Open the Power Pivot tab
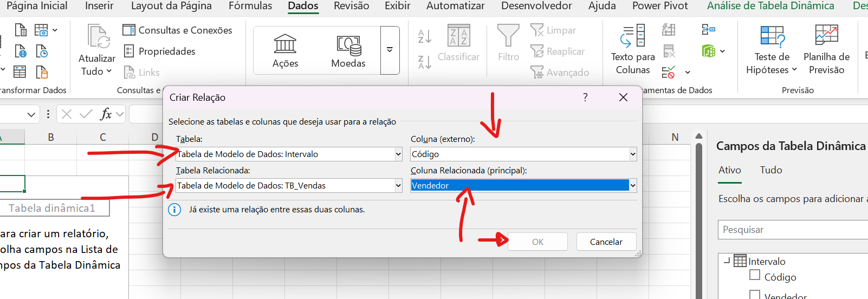Viewport: 868px width, 299px height. pos(660,6)
